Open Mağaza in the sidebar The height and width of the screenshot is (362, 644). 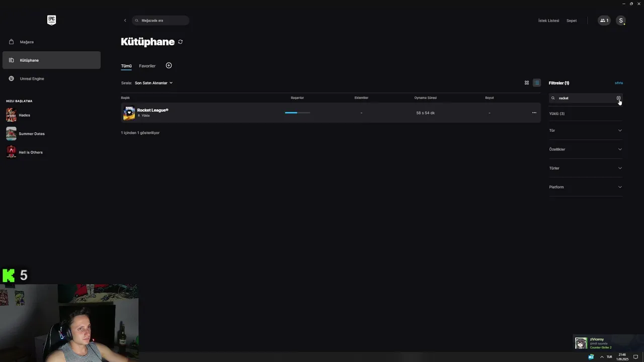pos(51,42)
